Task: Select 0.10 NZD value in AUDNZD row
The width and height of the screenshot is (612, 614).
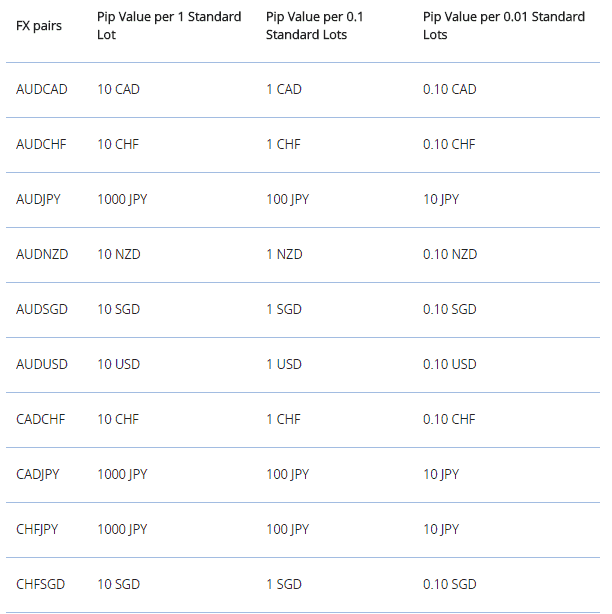Action: point(451,254)
